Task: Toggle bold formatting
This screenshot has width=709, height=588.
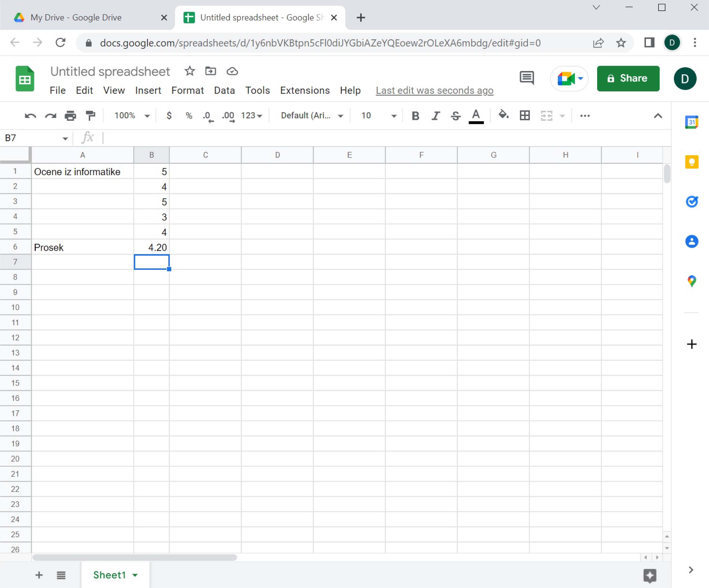Action: coord(415,116)
